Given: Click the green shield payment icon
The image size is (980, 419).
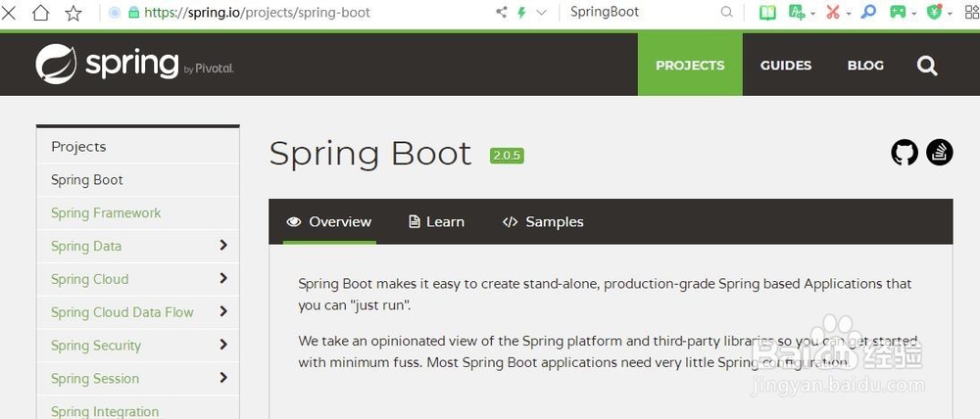Looking at the screenshot, I should click(934, 13).
